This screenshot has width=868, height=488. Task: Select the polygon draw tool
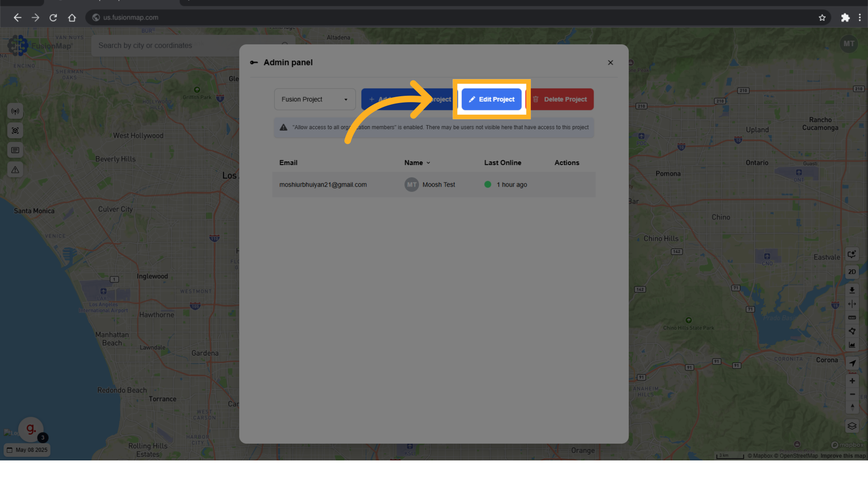coord(852,331)
